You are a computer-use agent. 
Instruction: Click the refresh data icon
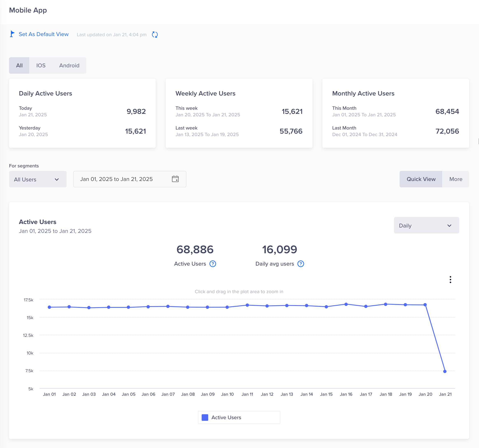click(155, 34)
